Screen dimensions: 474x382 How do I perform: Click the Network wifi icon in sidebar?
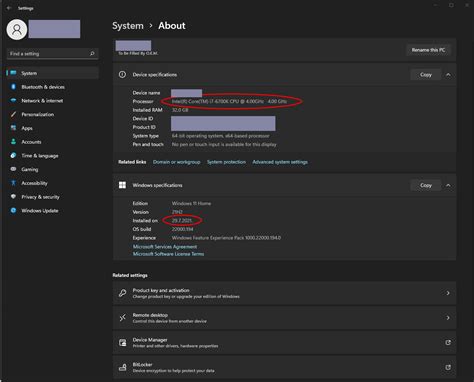point(13,100)
